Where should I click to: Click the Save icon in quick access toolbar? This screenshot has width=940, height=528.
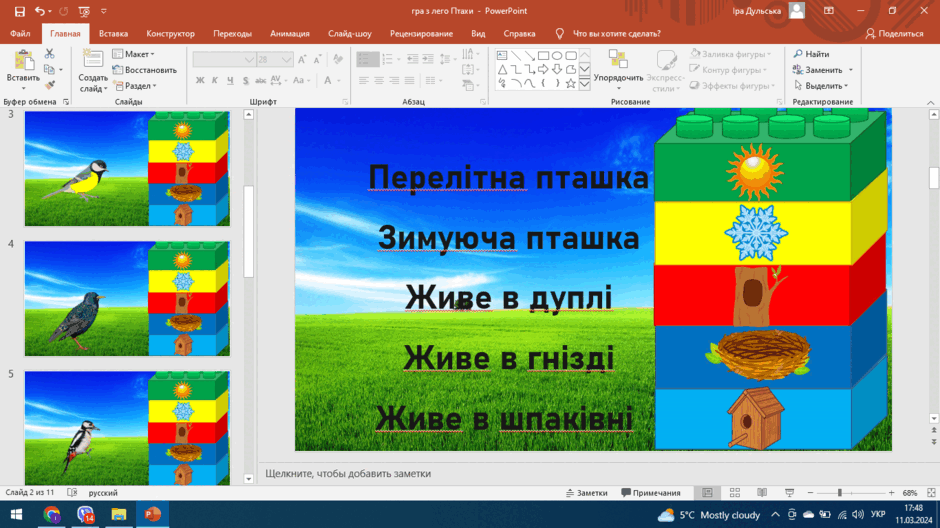point(20,11)
